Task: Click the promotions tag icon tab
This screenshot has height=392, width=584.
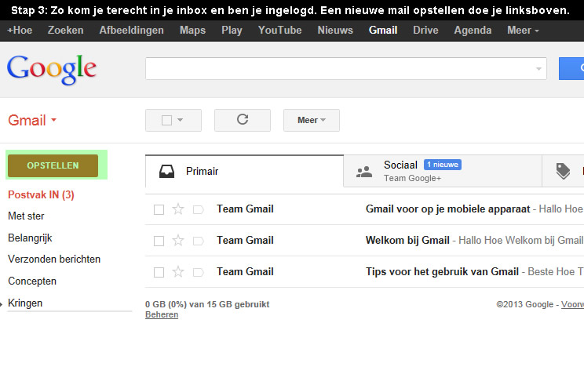Action: pos(563,171)
